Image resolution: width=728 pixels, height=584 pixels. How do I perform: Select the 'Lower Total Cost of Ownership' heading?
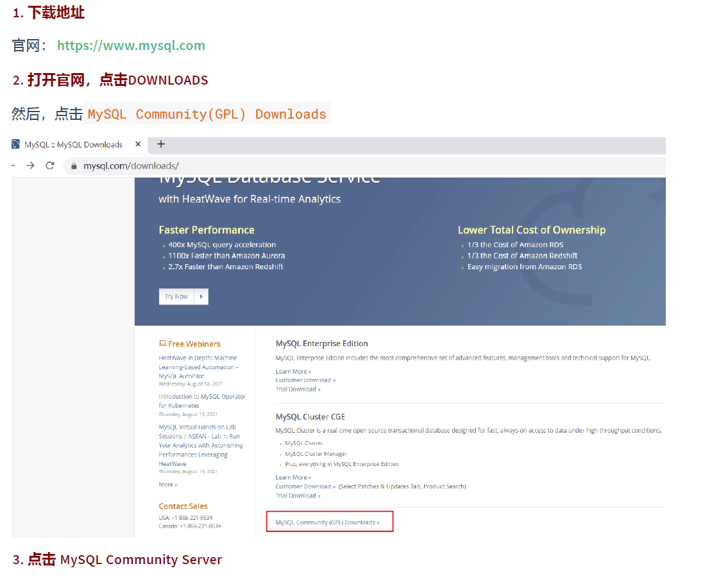[x=532, y=230]
